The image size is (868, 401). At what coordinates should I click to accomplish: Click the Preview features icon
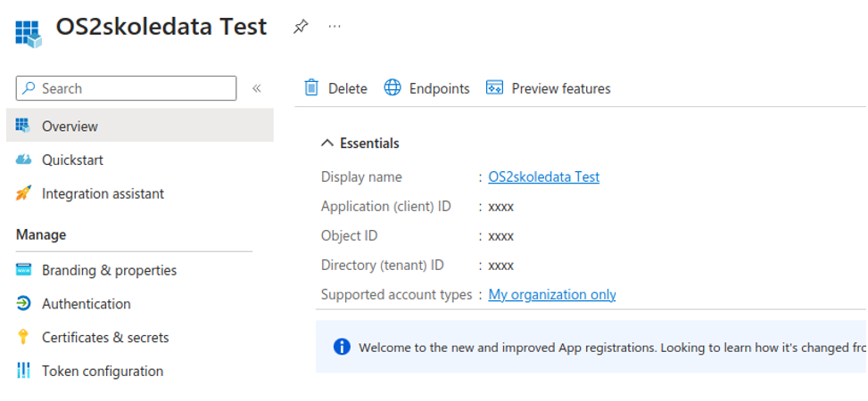click(x=494, y=88)
